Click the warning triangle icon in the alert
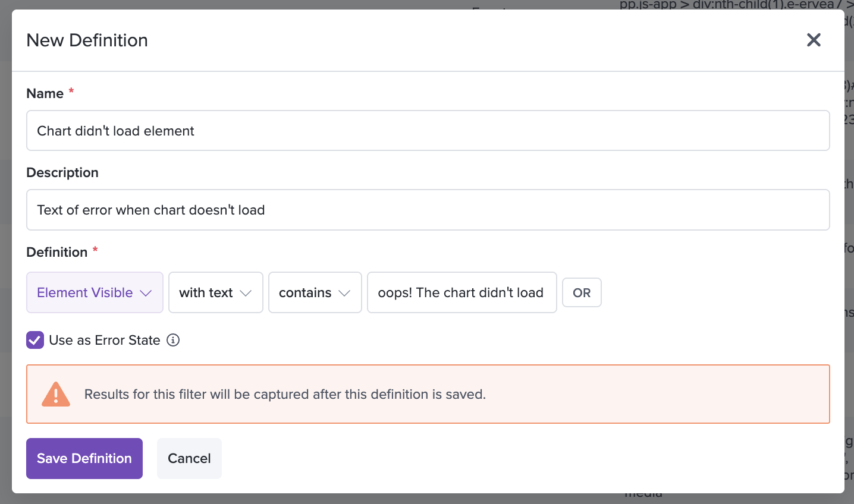Screen dimensions: 854x504 click(x=56, y=394)
